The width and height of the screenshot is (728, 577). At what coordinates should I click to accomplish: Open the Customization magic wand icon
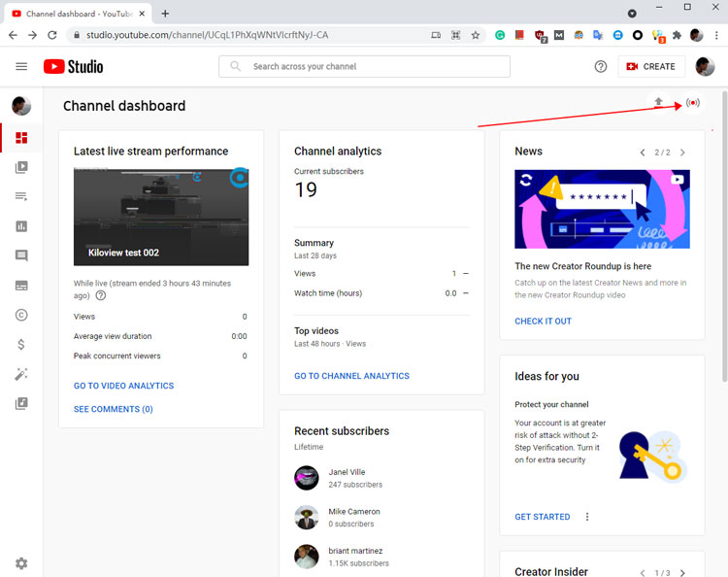[x=21, y=374]
